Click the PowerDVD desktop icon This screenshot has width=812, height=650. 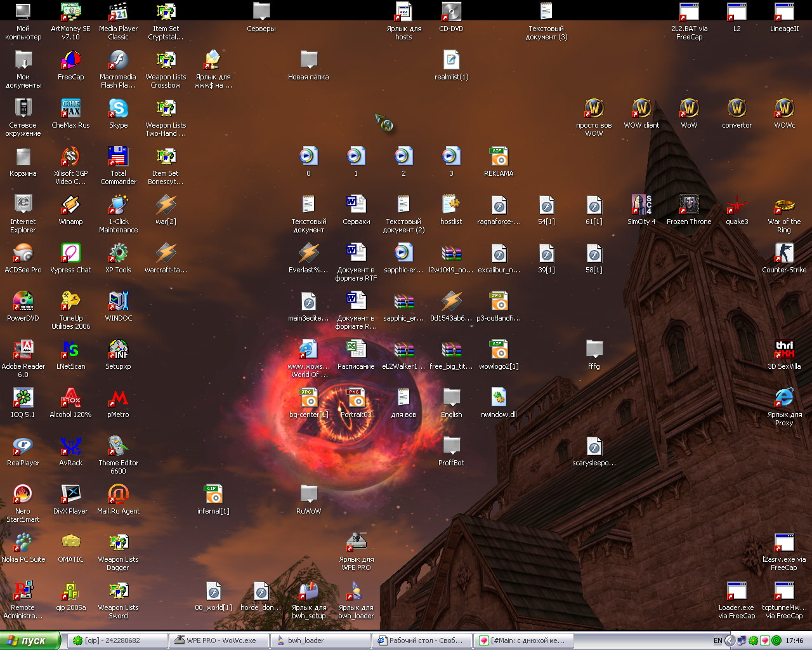(x=23, y=307)
